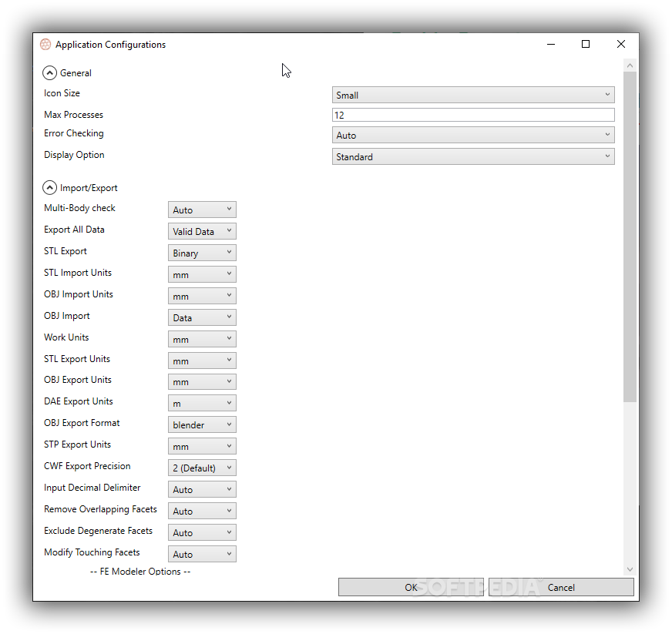Click the Error Checking label
672x634 pixels.
click(74, 133)
